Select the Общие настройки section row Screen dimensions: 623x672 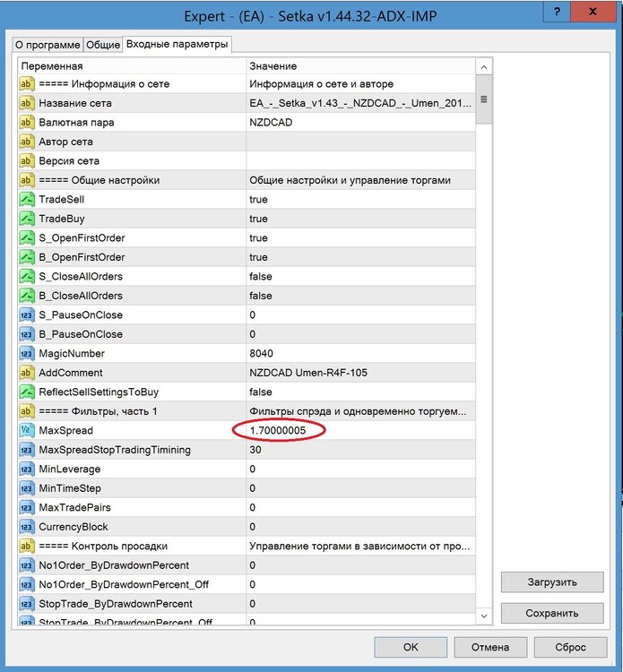(247, 180)
